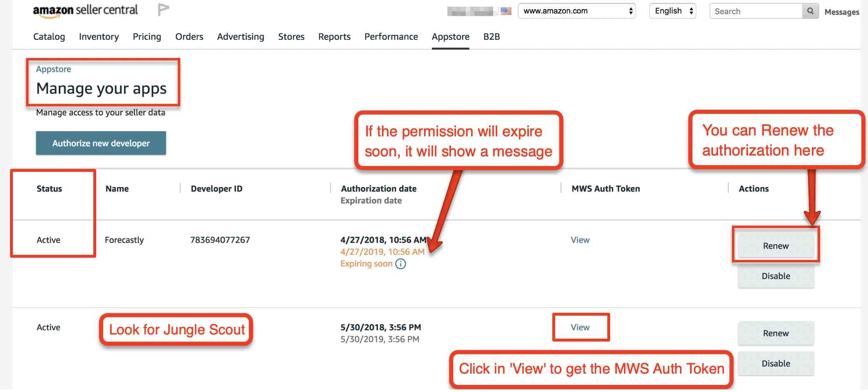Click the Actions column header
868x392 pixels.
(x=754, y=189)
